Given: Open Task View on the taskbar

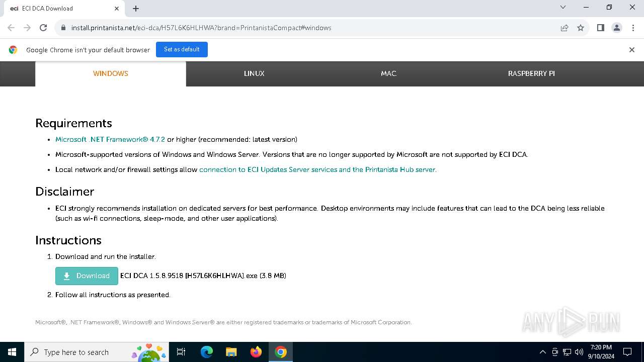Looking at the screenshot, I should point(181,352).
